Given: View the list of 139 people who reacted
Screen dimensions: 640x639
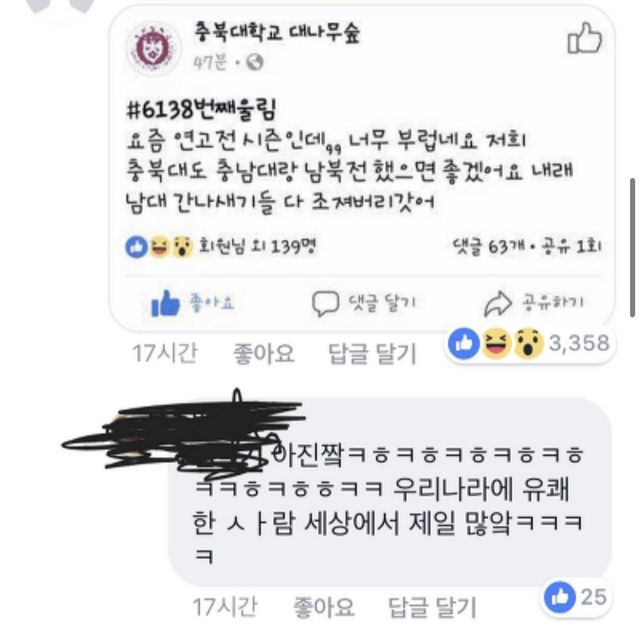Looking at the screenshot, I should click(x=258, y=246).
